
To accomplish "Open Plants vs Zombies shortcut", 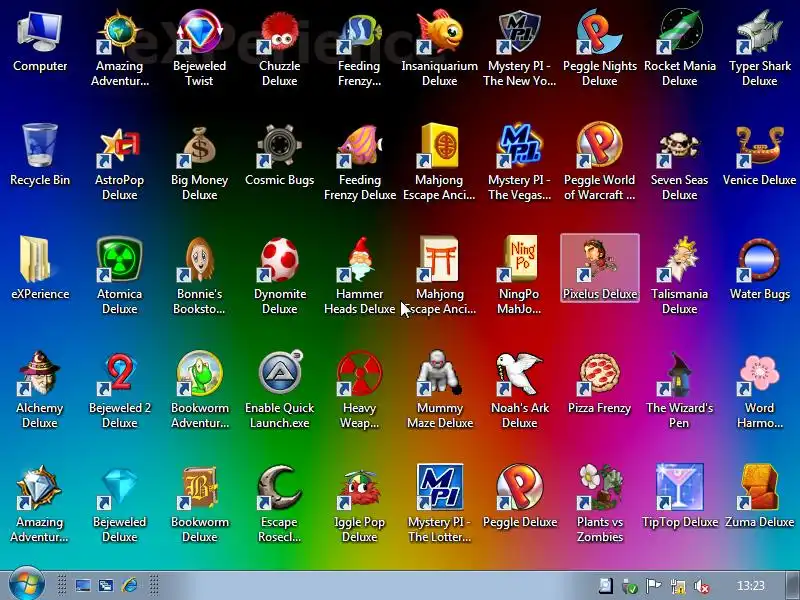I will 599,504.
